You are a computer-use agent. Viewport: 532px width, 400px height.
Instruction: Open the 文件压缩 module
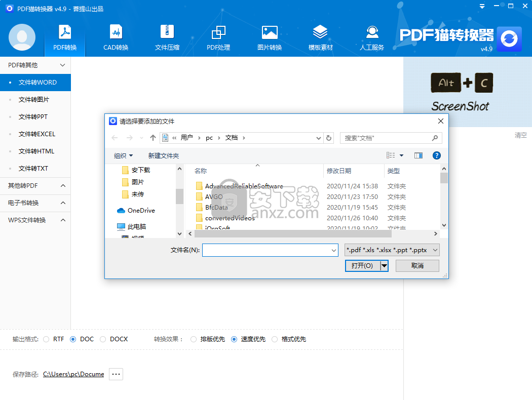point(167,37)
